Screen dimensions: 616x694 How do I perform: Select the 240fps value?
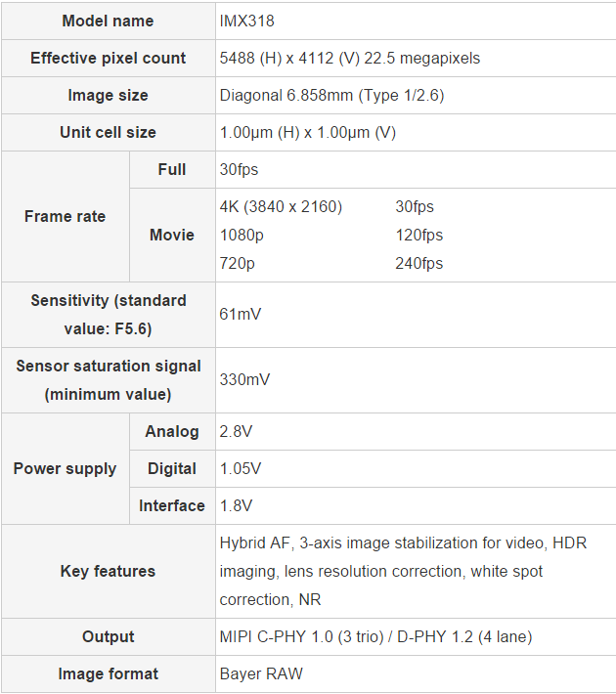[418, 263]
